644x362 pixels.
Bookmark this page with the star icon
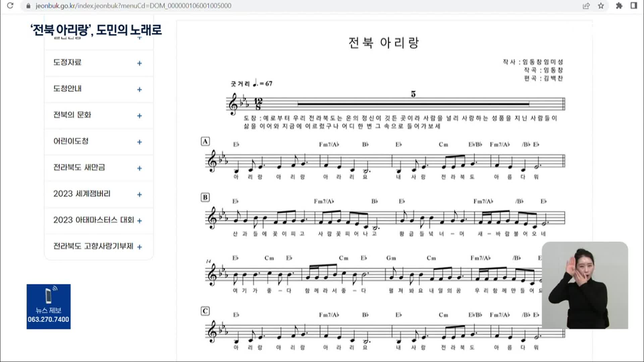tap(601, 6)
